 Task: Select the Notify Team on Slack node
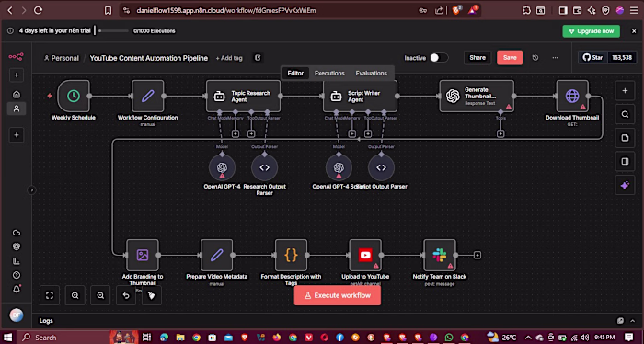pos(440,255)
